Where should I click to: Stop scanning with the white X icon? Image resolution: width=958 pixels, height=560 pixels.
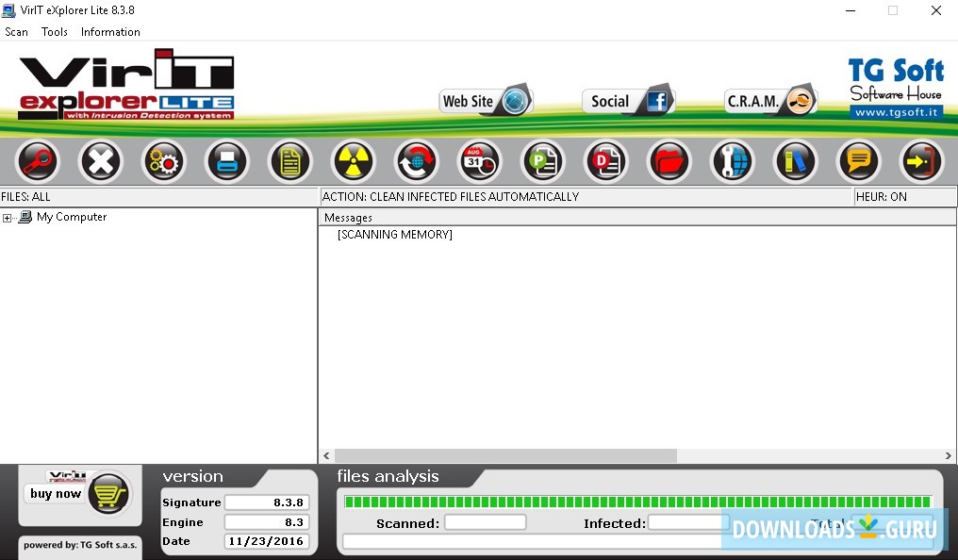point(100,162)
